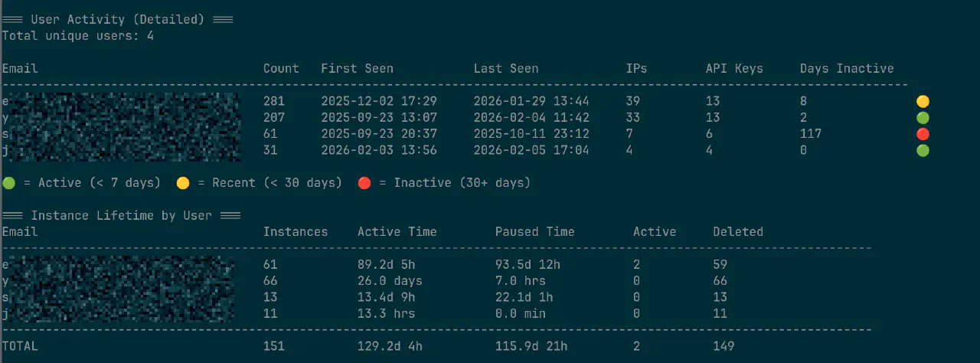Click the last seen timestamp 2026-02-05 17:04
The height and width of the screenshot is (363, 980).
(x=531, y=151)
